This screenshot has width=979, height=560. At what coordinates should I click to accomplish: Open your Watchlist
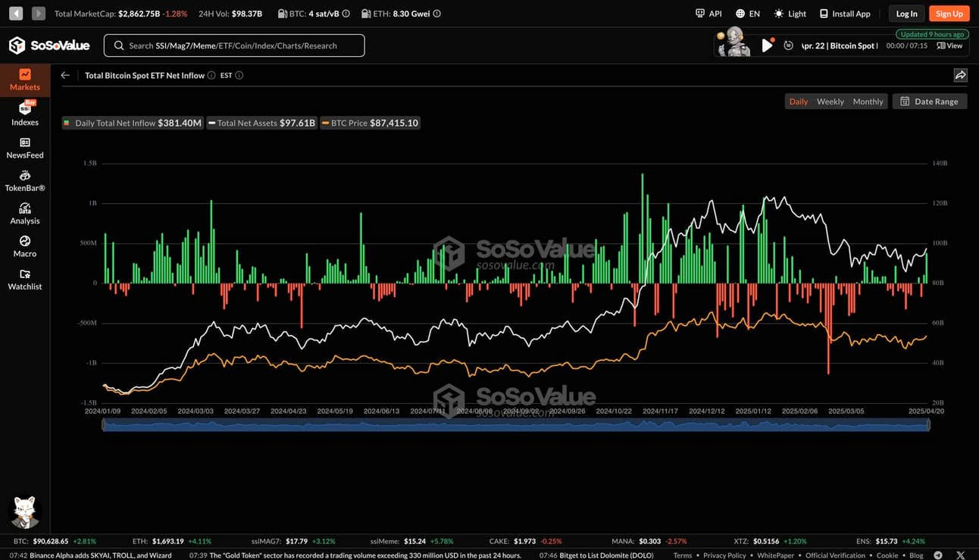tap(25, 280)
